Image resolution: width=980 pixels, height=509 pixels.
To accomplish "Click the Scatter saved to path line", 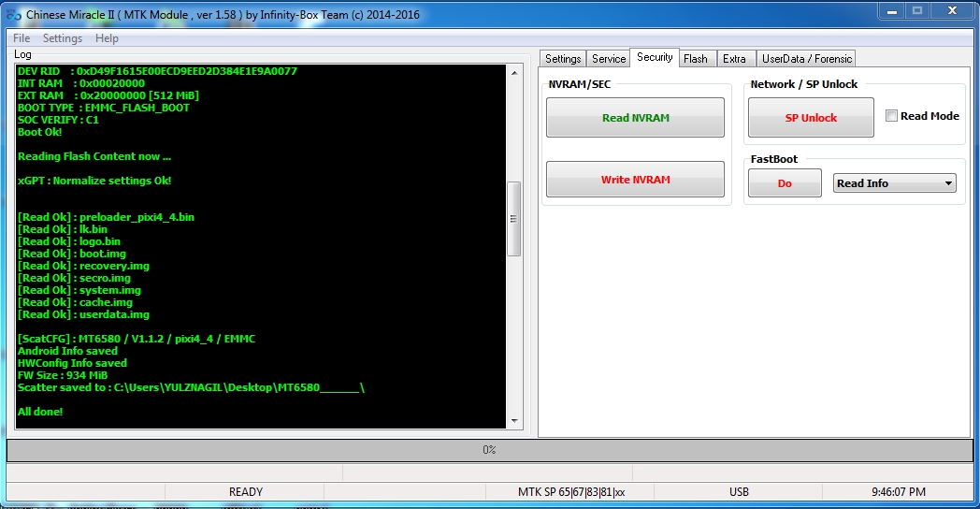I will tap(192, 387).
